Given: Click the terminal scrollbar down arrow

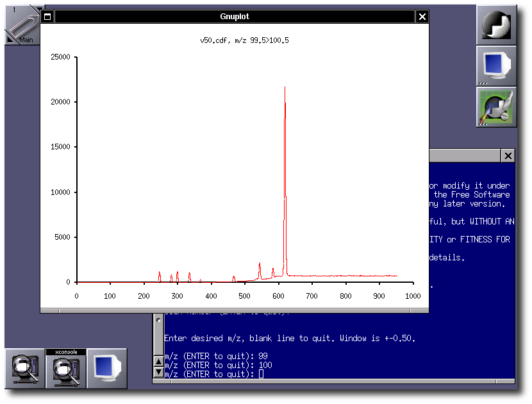Looking at the screenshot, I should pos(158,373).
